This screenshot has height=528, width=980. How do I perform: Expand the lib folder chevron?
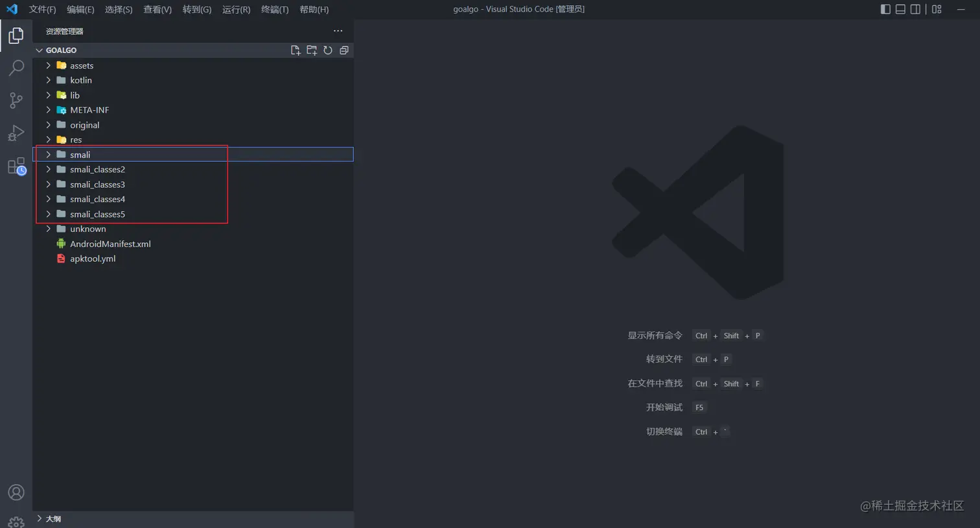(48, 95)
